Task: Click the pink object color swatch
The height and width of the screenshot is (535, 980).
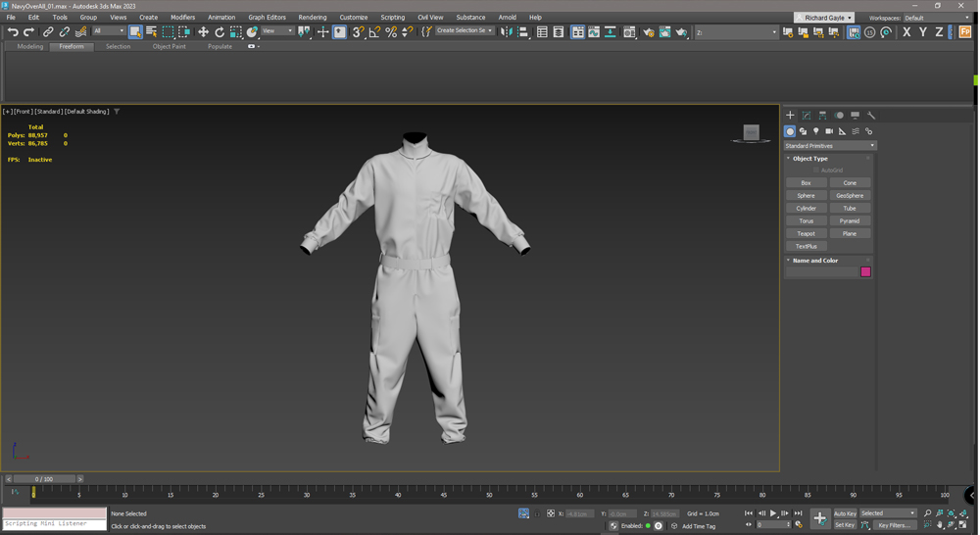Action: tap(865, 272)
